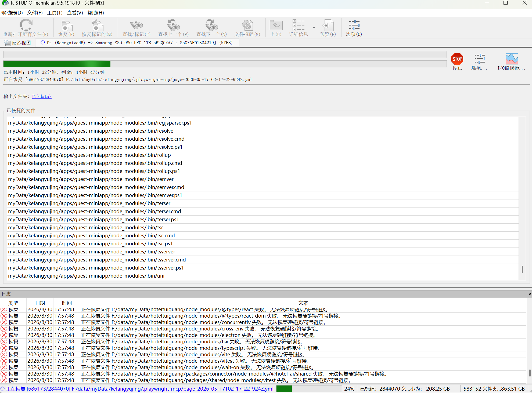The image size is (532, 393).
Task: Click the Details (详细信息) view icon
Action: coord(299,26)
